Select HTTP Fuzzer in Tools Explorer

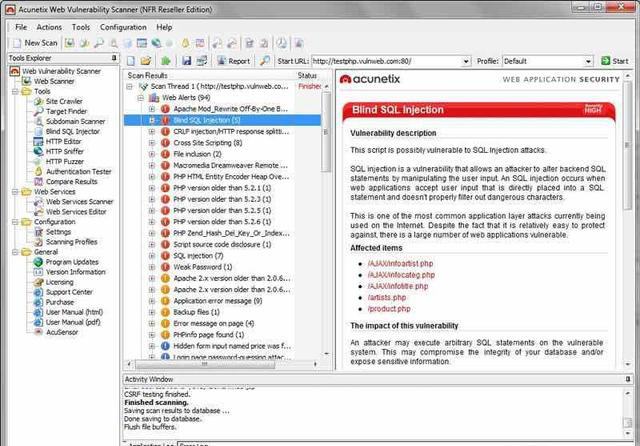[x=64, y=162]
